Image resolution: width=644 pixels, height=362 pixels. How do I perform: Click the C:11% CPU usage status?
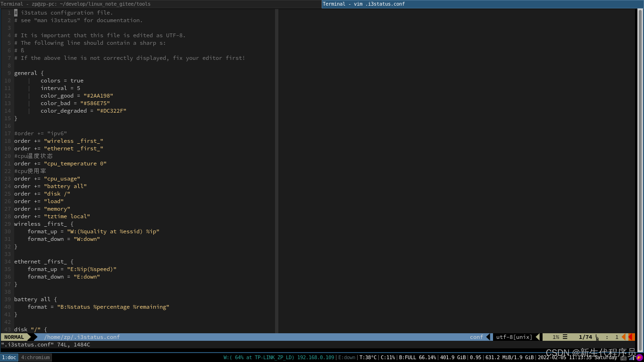[388, 357]
